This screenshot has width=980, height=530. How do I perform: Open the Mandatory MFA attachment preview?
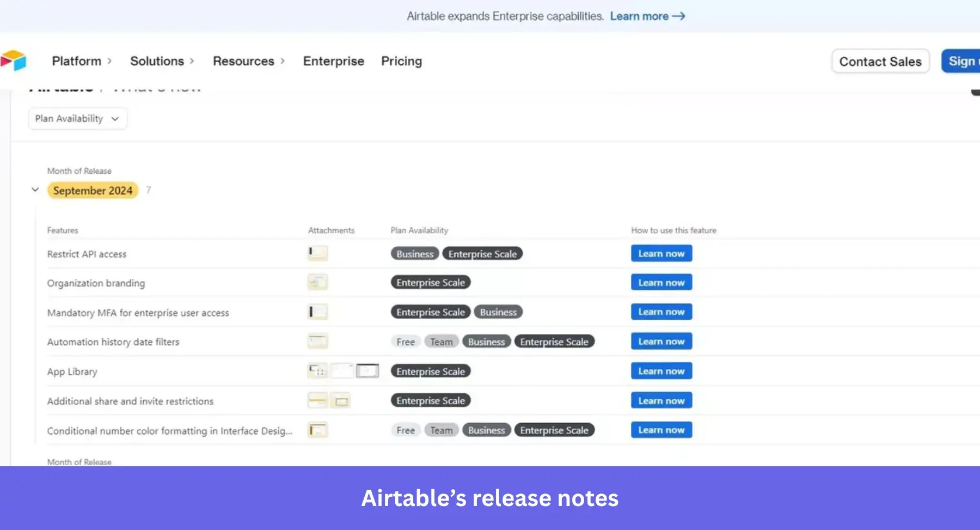click(x=317, y=311)
